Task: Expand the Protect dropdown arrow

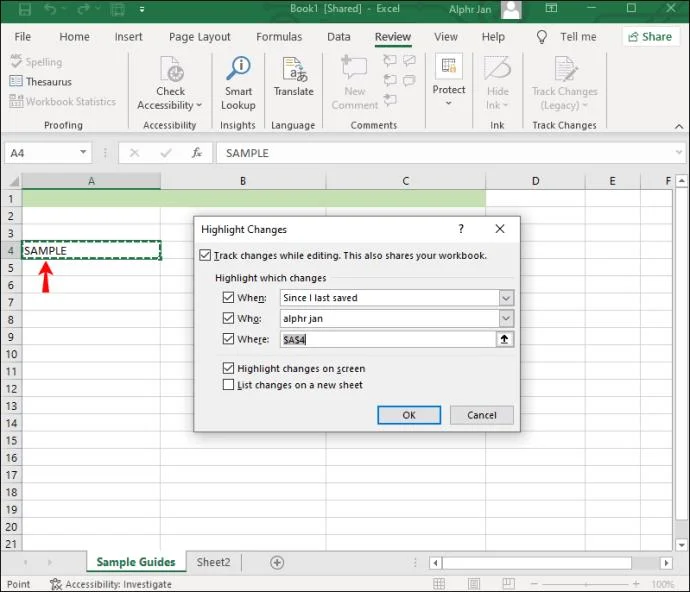Action: coord(448,103)
